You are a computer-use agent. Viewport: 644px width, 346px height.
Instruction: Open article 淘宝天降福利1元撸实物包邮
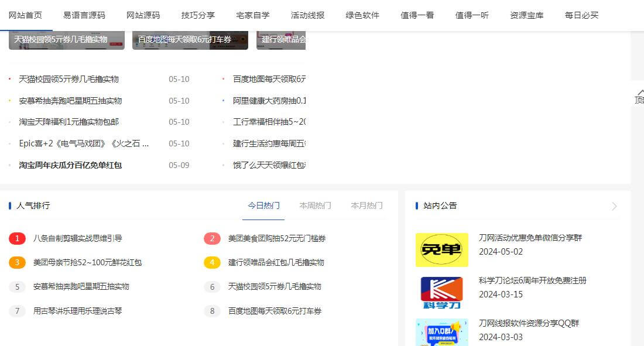tap(68, 122)
